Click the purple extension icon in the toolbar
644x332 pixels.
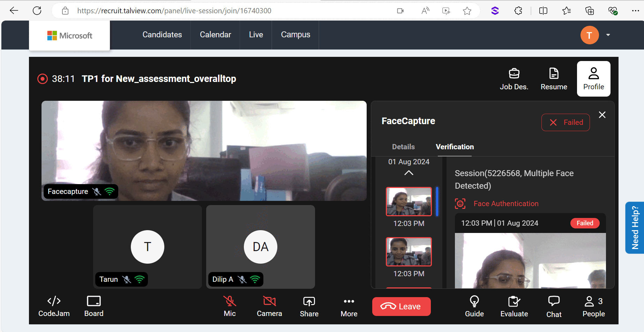[x=495, y=11]
